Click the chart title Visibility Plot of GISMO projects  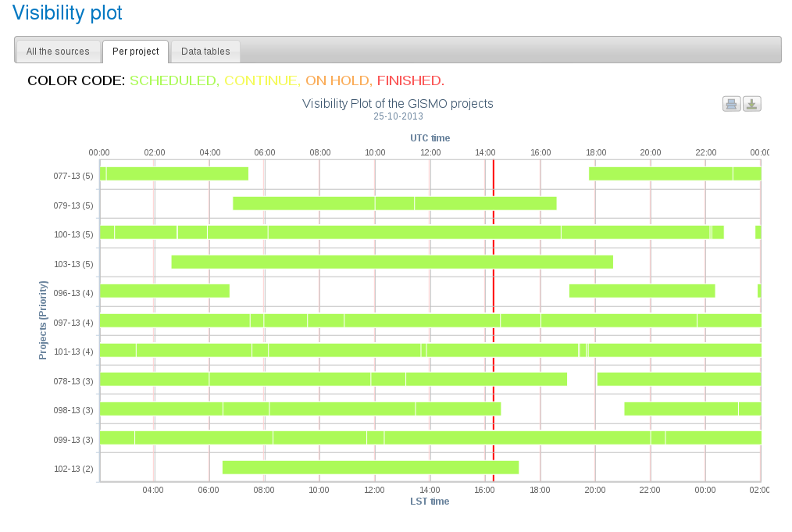(x=398, y=103)
